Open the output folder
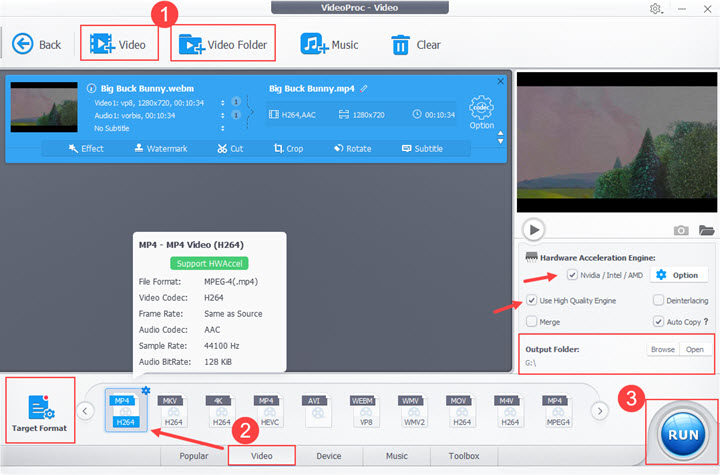The height and width of the screenshot is (475, 720). (x=695, y=350)
